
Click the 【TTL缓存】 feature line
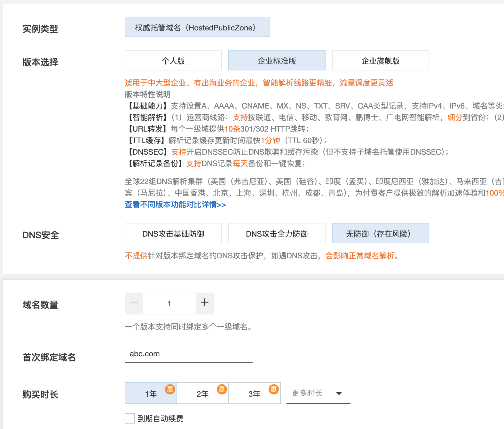226,141
